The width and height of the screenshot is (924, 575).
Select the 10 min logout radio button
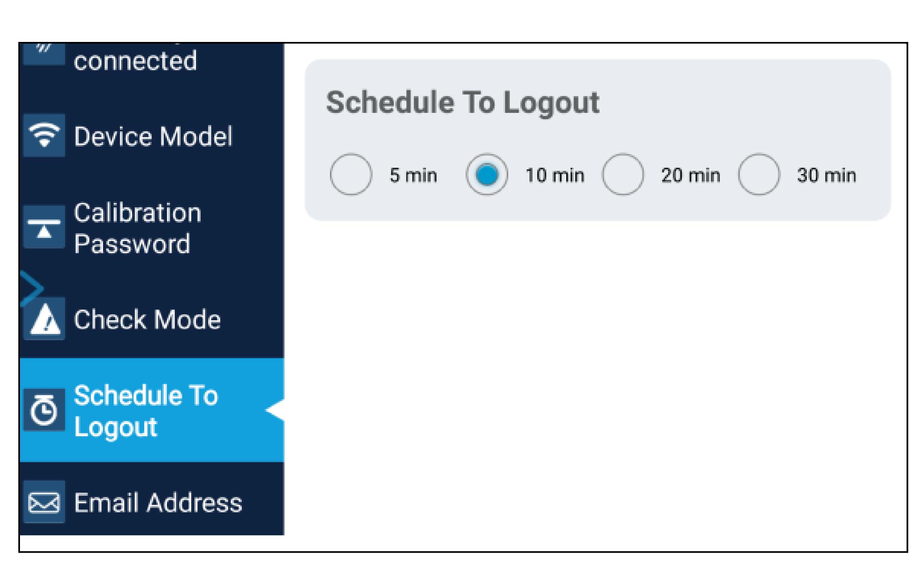[487, 174]
